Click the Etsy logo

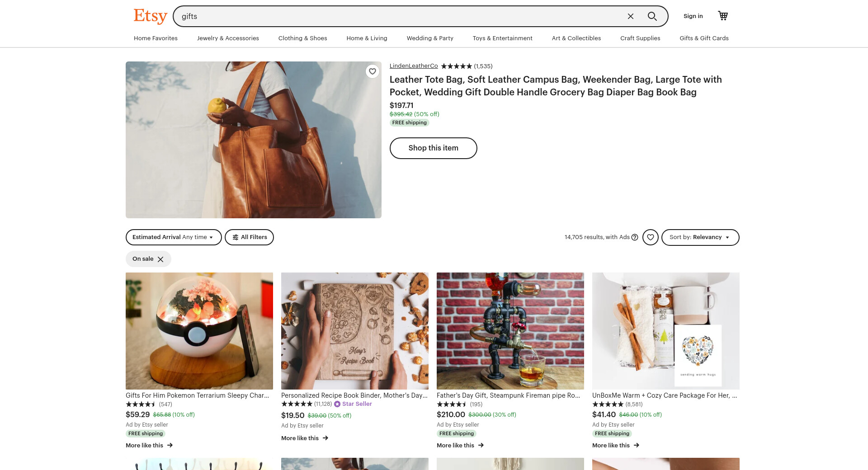coord(150,16)
